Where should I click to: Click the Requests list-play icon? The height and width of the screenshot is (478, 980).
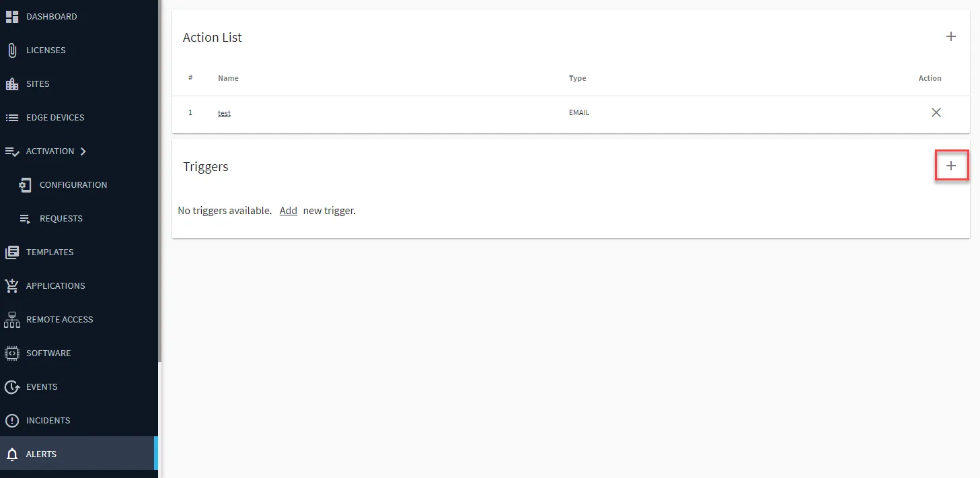pos(26,218)
